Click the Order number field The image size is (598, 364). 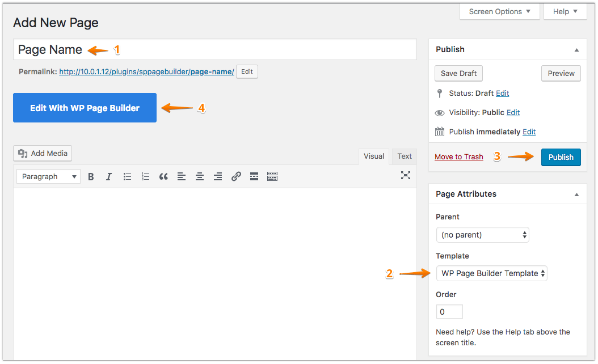pyautogui.click(x=449, y=312)
